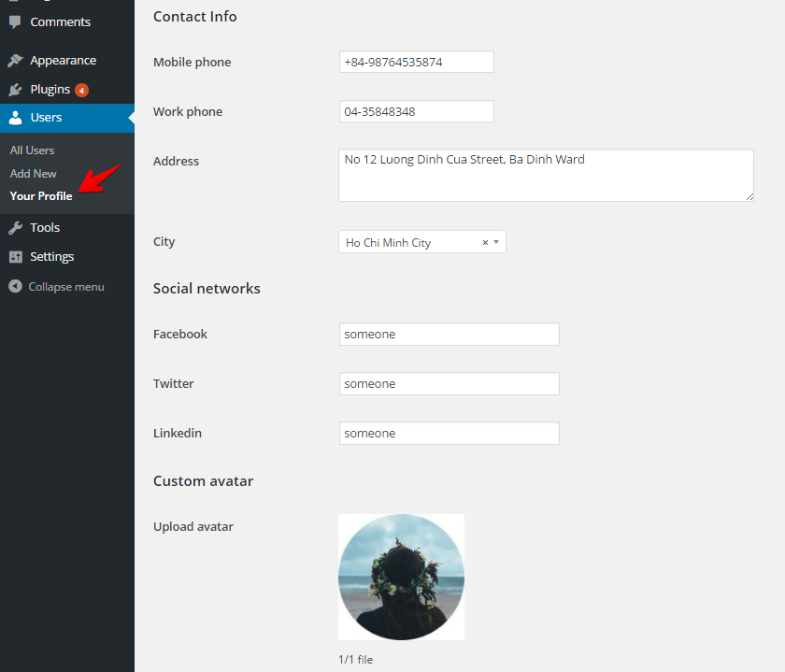Screen dimensions: 785x672
Task: Focus the Facebook username field
Action: point(450,334)
